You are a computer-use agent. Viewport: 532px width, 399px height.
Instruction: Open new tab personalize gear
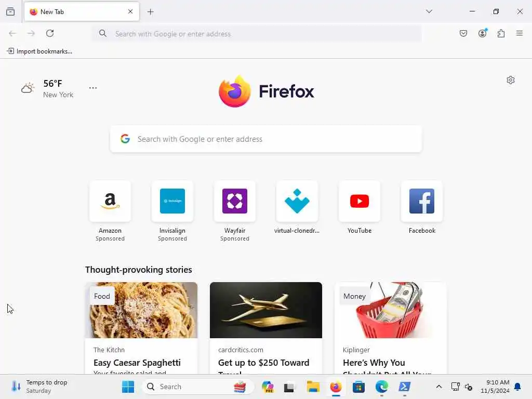(511, 80)
